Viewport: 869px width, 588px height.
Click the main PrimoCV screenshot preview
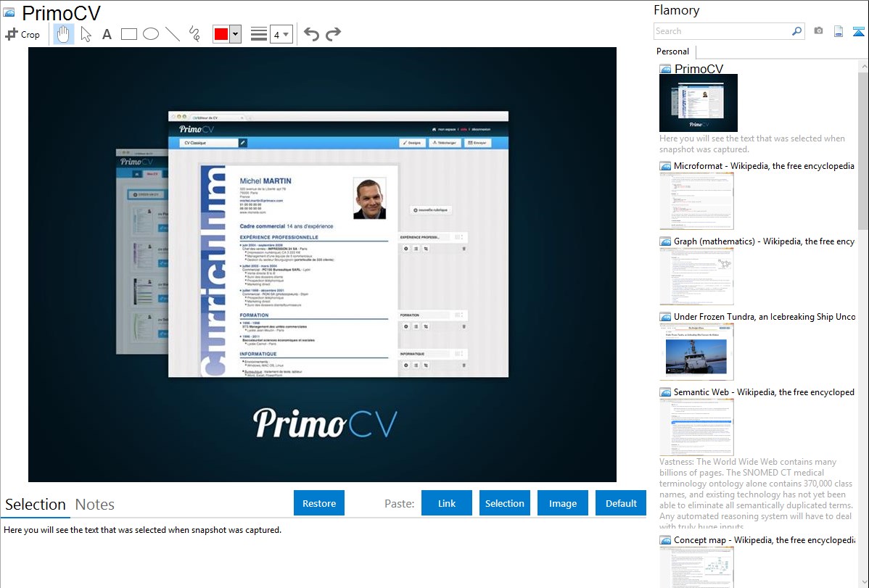click(322, 265)
